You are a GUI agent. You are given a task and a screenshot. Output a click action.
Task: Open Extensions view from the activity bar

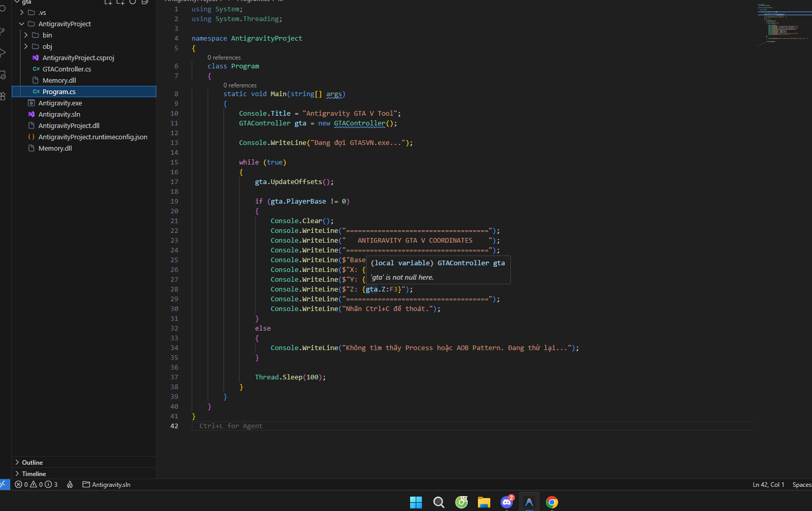point(3,96)
